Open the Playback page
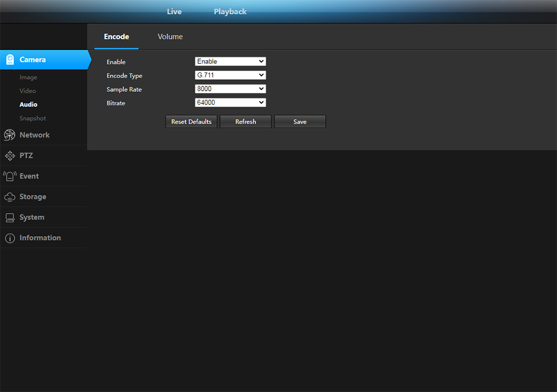Viewport: 557px width, 392px height. tap(230, 12)
